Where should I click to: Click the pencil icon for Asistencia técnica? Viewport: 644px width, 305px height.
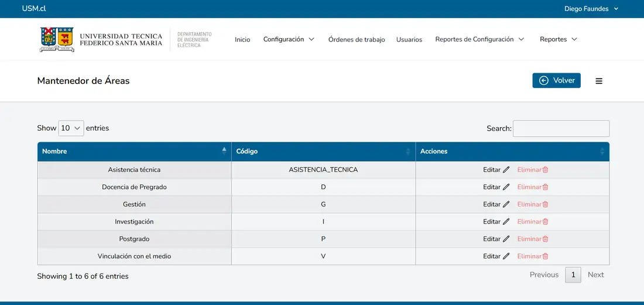506,170
